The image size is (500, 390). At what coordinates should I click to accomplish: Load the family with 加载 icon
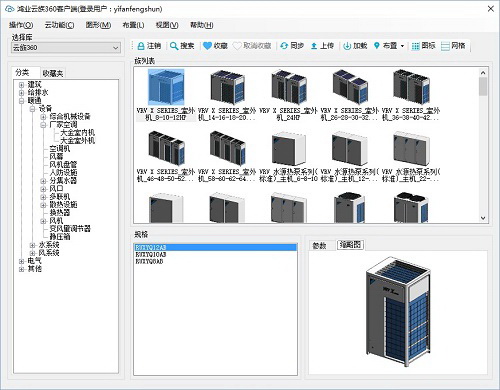pyautogui.click(x=347, y=46)
